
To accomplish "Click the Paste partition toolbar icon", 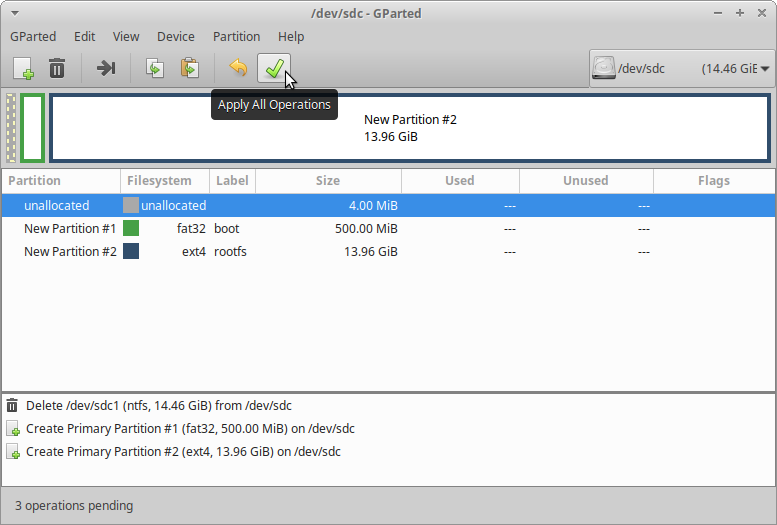I will 189,68.
